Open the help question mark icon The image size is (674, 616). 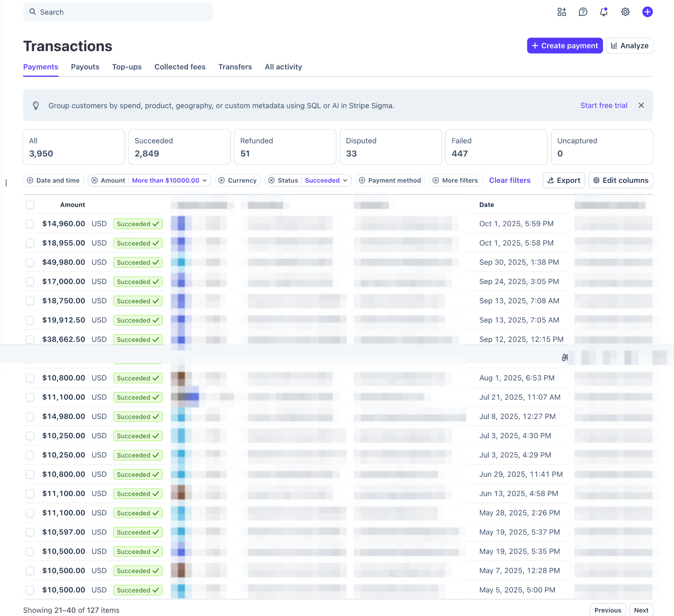pyautogui.click(x=583, y=12)
